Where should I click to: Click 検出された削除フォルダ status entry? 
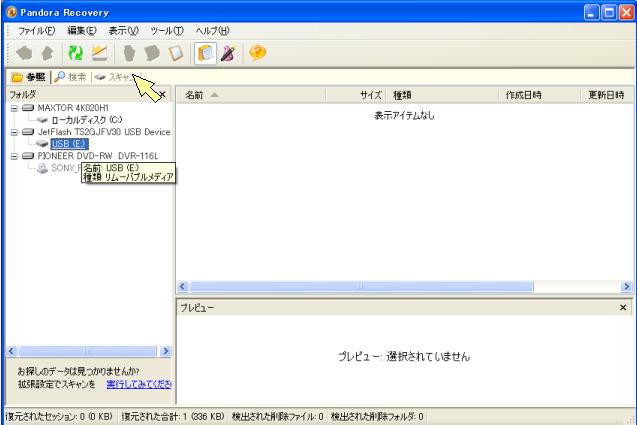(x=377, y=416)
